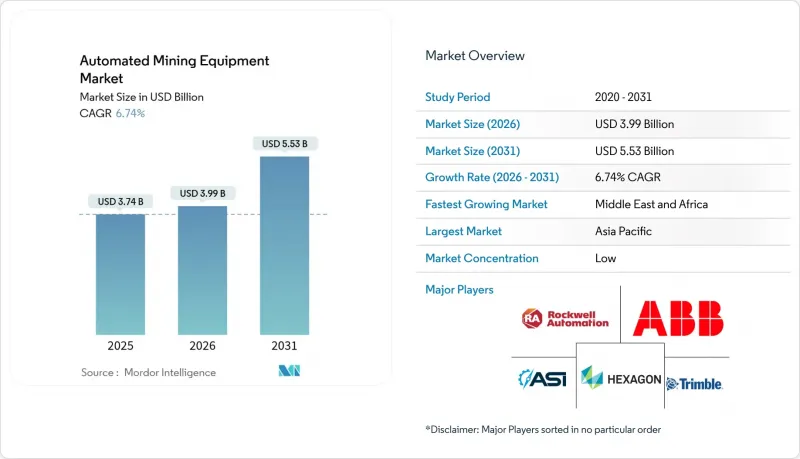This screenshot has height=459, width=800.
Task: Click the USD 5.53 B bar label
Action: coord(284,144)
